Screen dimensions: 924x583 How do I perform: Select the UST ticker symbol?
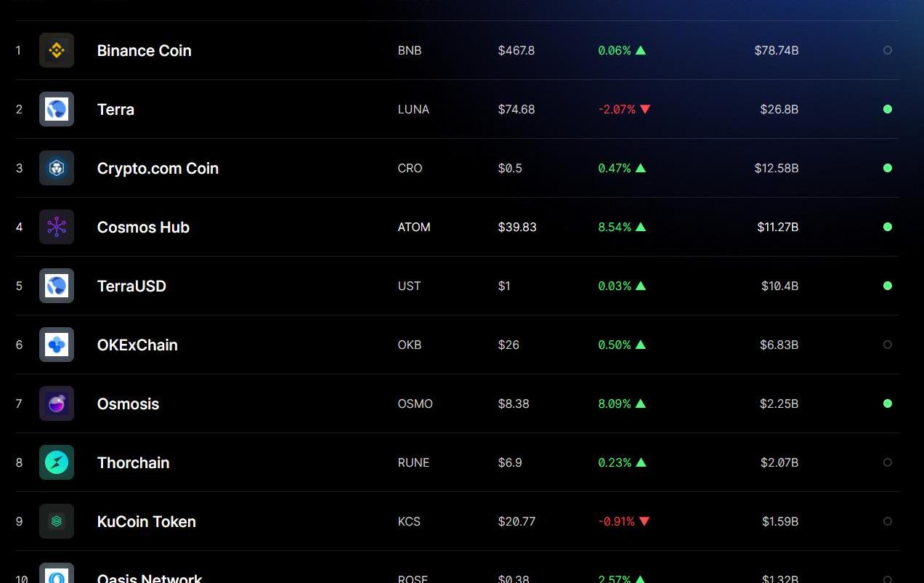pyautogui.click(x=409, y=286)
